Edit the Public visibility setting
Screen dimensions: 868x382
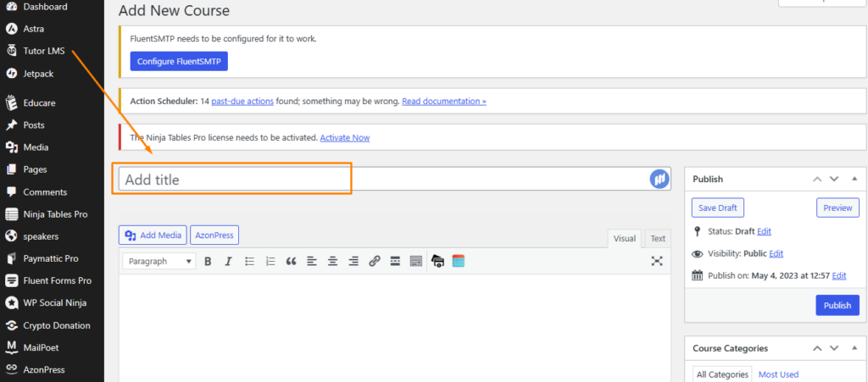pos(776,254)
